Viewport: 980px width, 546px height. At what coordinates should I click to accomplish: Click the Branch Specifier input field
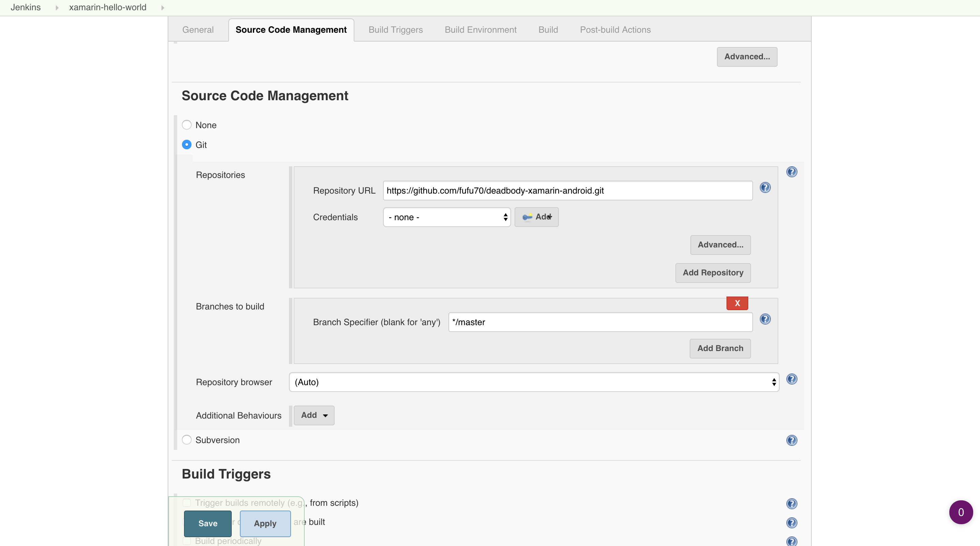pos(600,322)
